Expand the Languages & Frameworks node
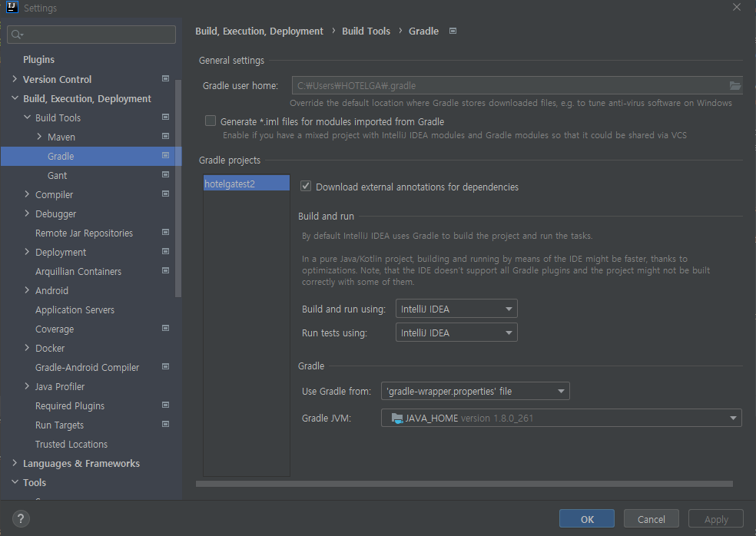Image resolution: width=756 pixels, height=536 pixels. (x=15, y=463)
